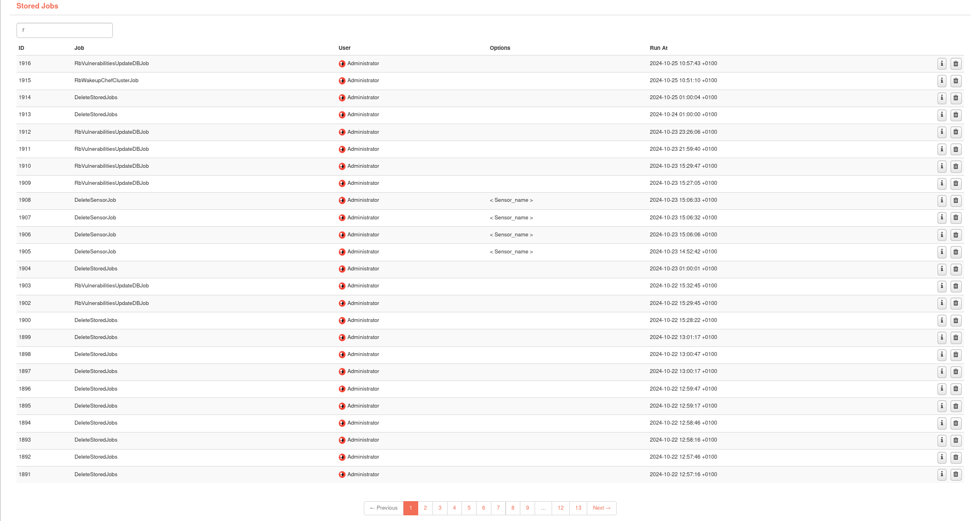The width and height of the screenshot is (980, 521).
Task: Delete stored job 1916
Action: pos(956,64)
